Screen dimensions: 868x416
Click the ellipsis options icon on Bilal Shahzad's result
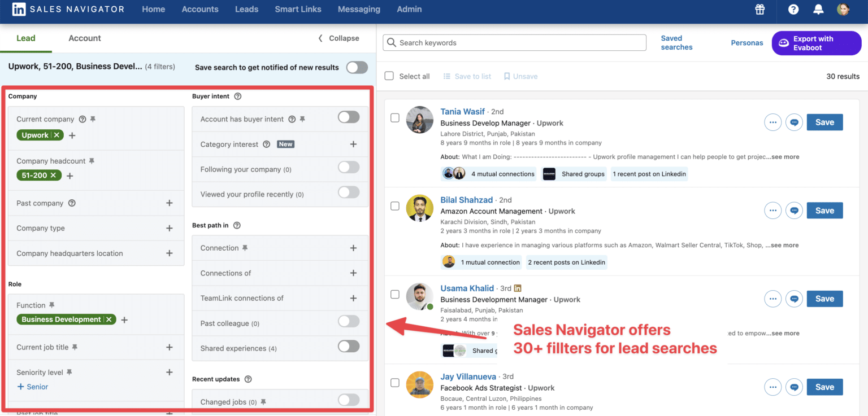pos(772,210)
